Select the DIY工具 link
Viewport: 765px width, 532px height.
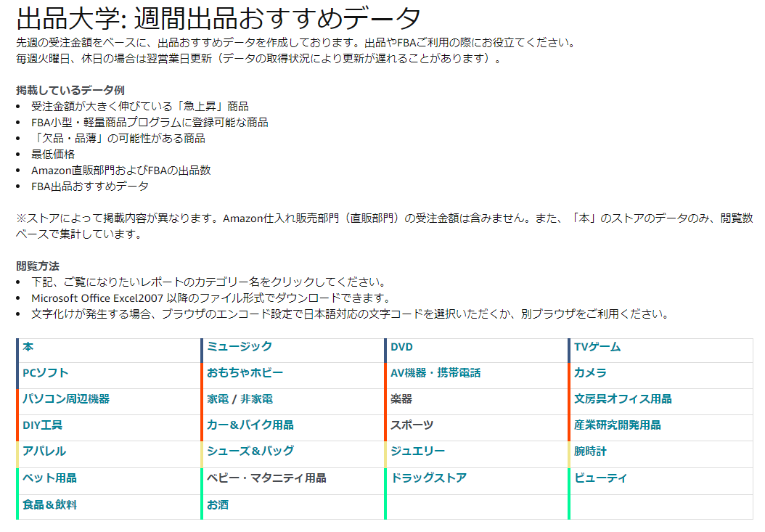coord(42,425)
